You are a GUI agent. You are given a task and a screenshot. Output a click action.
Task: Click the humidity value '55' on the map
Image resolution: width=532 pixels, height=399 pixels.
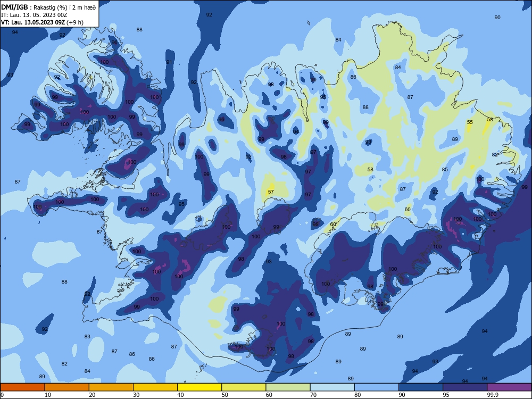470,122
